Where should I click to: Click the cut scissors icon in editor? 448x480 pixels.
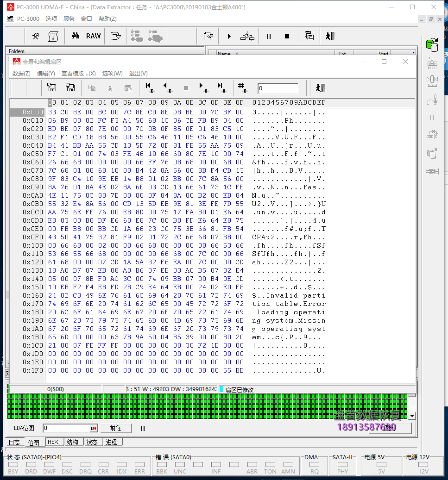pyautogui.click(x=110, y=88)
